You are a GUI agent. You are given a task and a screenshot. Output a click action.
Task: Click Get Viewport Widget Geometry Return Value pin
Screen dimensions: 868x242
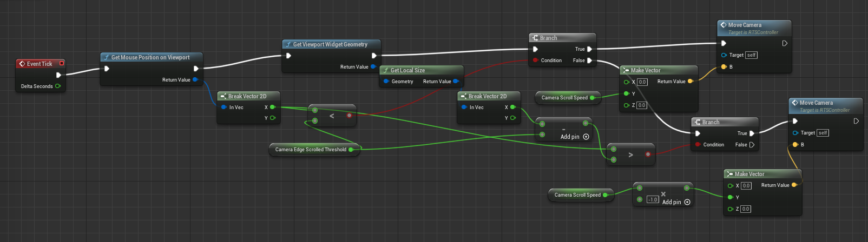click(x=373, y=67)
